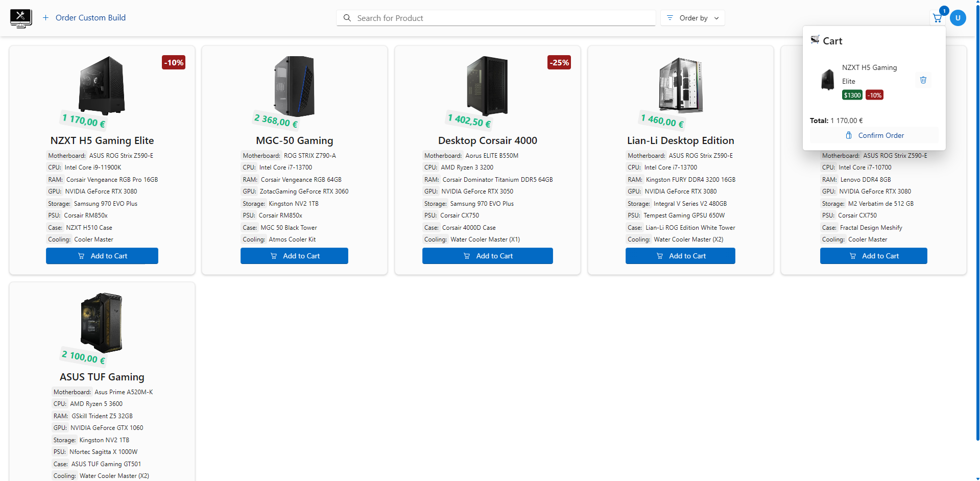Add Desktop Corsair 4000 to cart
The image size is (980, 481).
point(488,256)
